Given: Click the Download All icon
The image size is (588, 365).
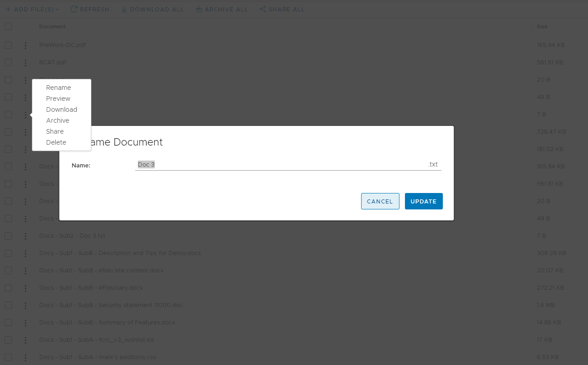Looking at the screenshot, I should [124, 9].
